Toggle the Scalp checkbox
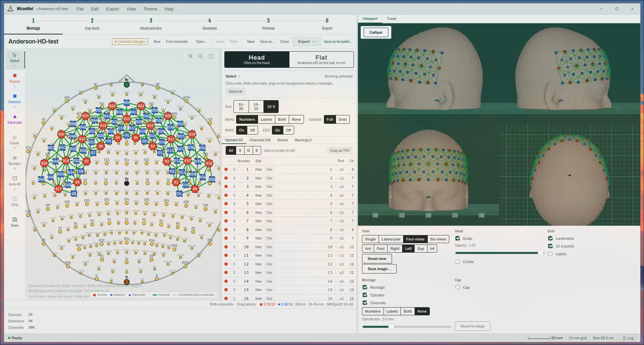644x345 pixels. pyautogui.click(x=458, y=238)
